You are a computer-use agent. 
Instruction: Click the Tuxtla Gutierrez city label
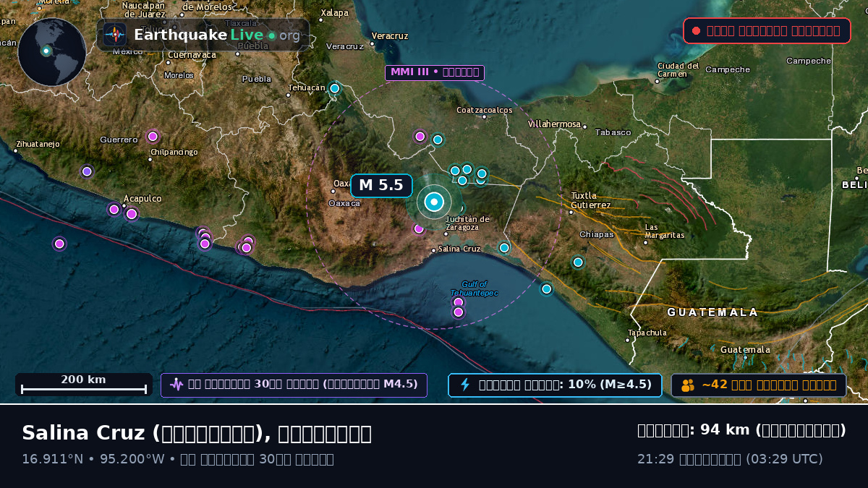(591, 200)
